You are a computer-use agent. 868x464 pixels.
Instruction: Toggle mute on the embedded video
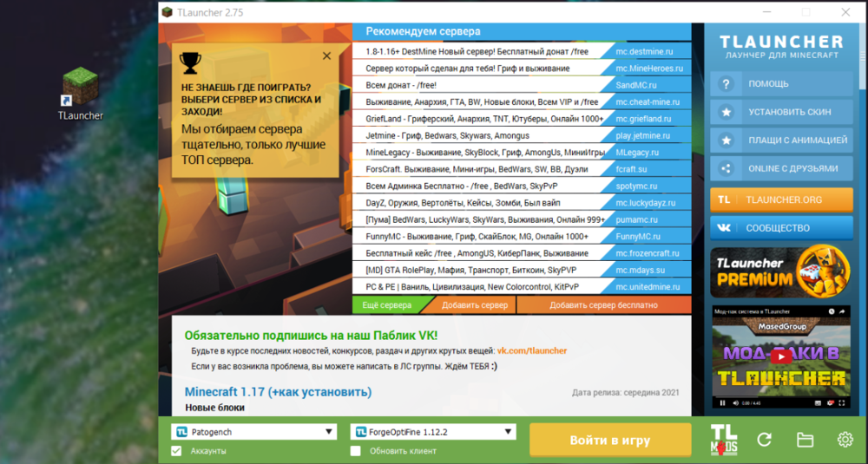click(x=735, y=403)
